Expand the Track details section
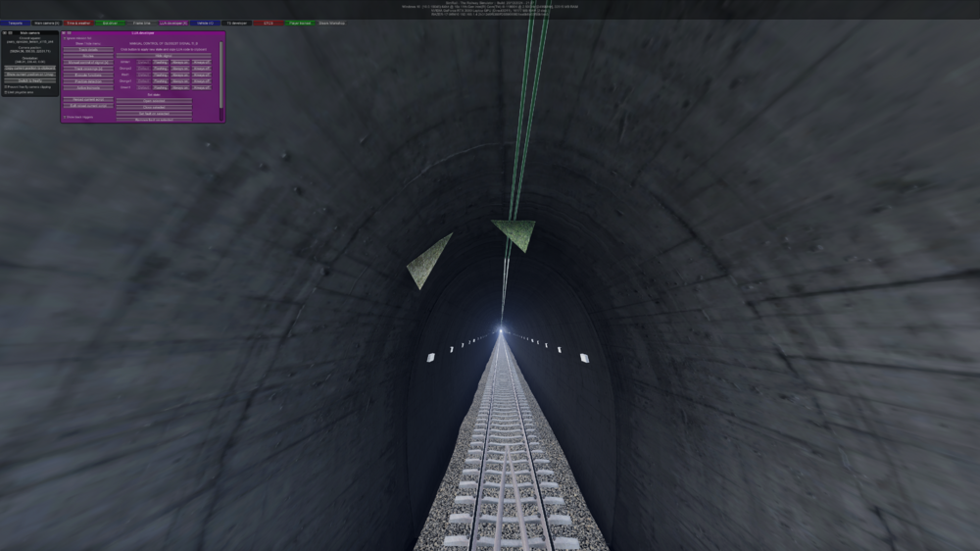This screenshot has height=551, width=980. (88, 49)
